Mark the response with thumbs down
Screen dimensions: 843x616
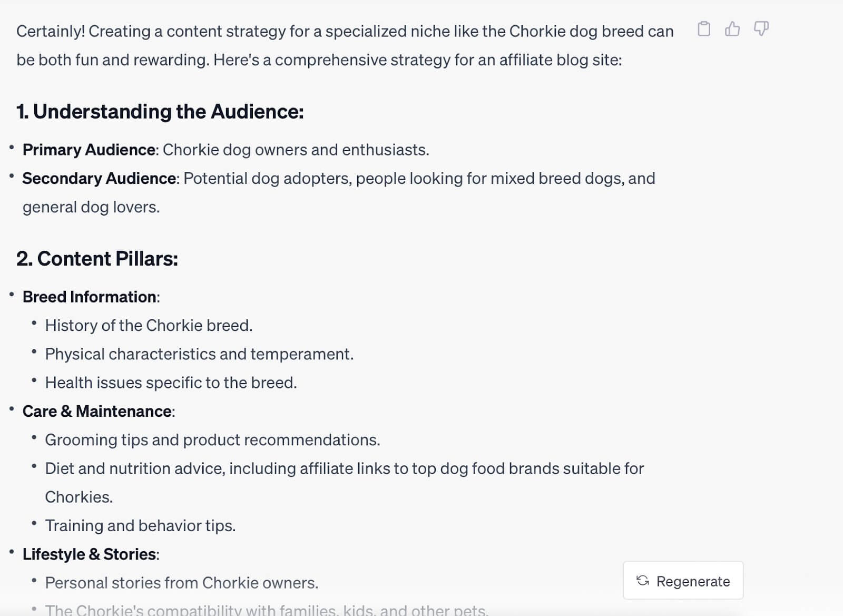pos(761,28)
